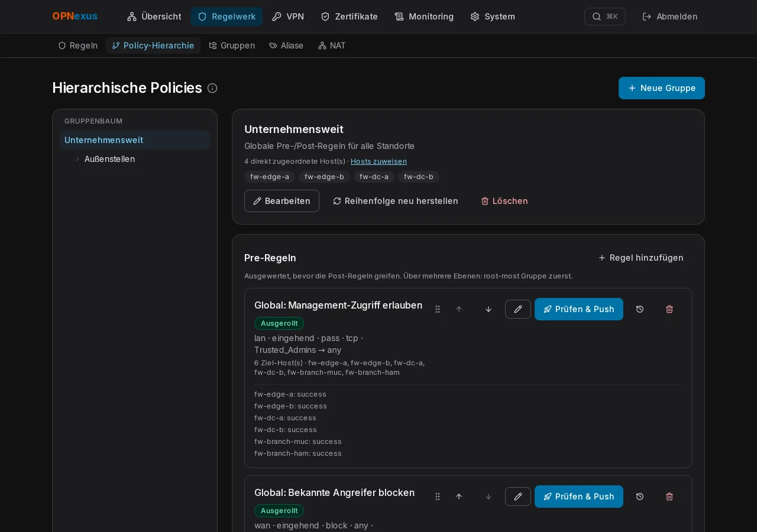Edit the Bekannte Angreifer blocken rule
The width and height of the screenshot is (757, 532).
(x=518, y=497)
